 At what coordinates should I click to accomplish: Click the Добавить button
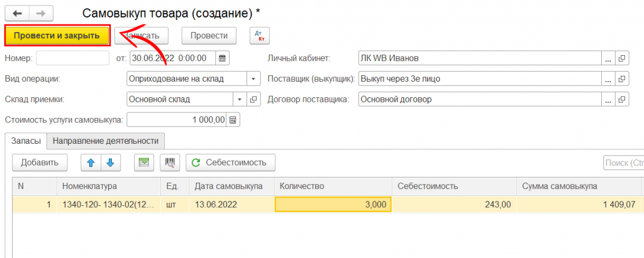point(40,163)
